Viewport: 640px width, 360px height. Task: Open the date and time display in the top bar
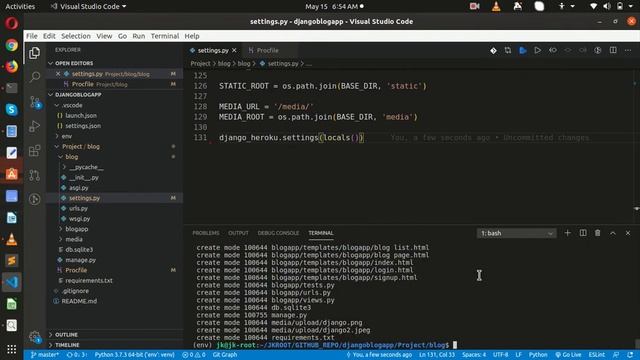tap(334, 6)
